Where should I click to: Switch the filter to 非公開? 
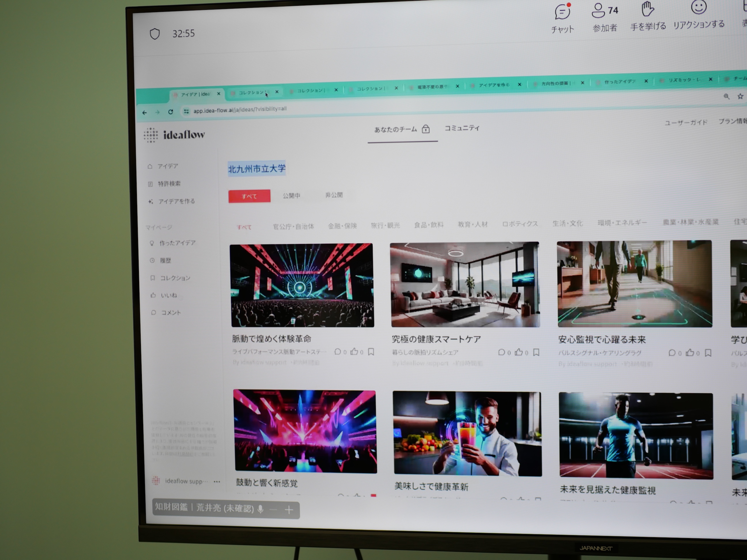click(334, 195)
